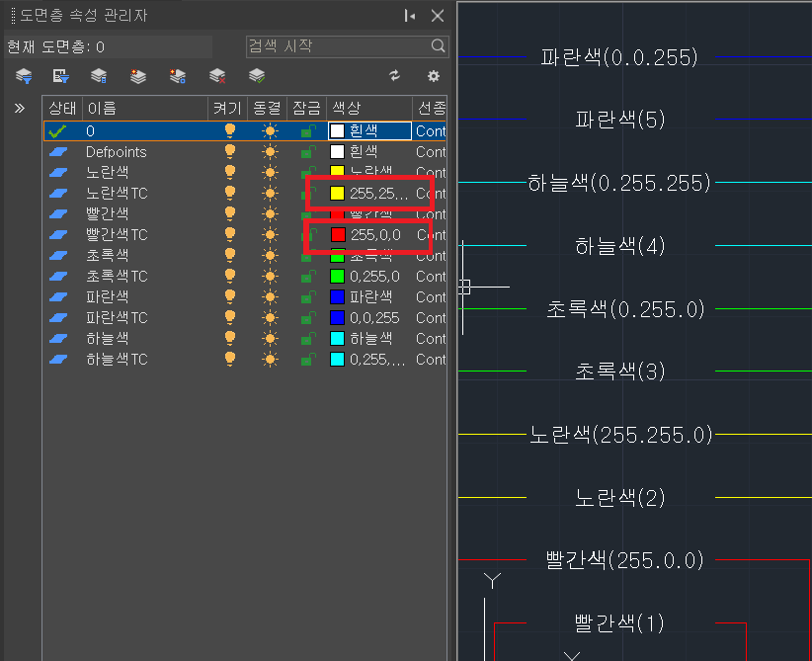Sort by the 켜기 column header
This screenshot has height=661, width=812.
pos(228,109)
